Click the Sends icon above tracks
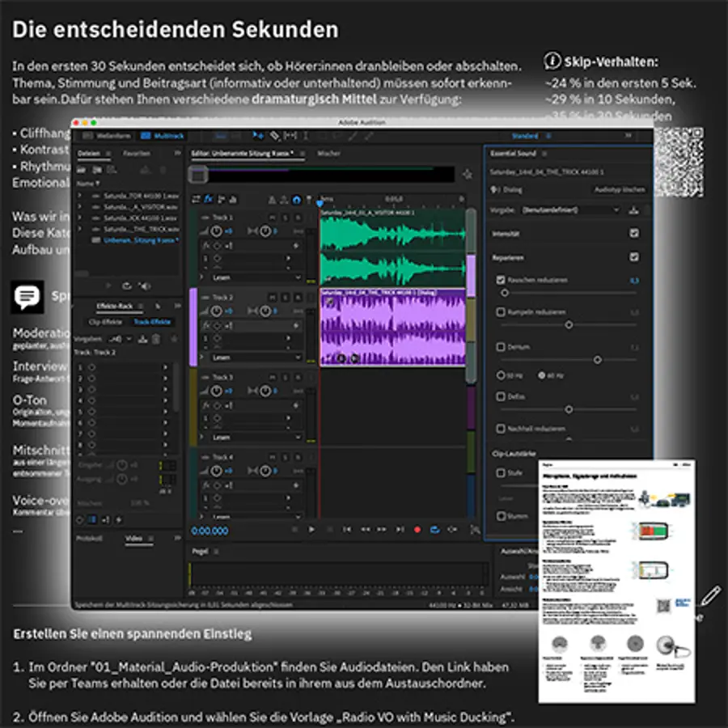The height and width of the screenshot is (728, 728). (221, 199)
